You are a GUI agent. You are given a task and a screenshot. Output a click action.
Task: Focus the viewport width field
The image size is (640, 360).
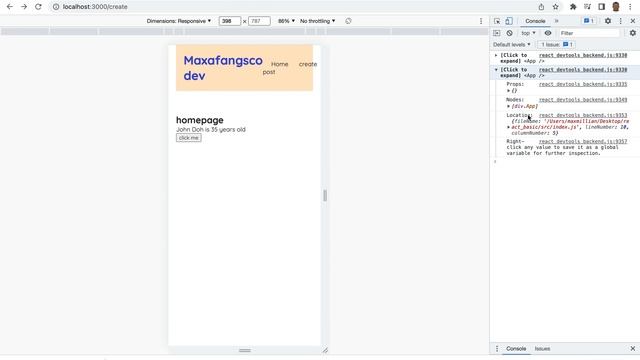pos(230,21)
